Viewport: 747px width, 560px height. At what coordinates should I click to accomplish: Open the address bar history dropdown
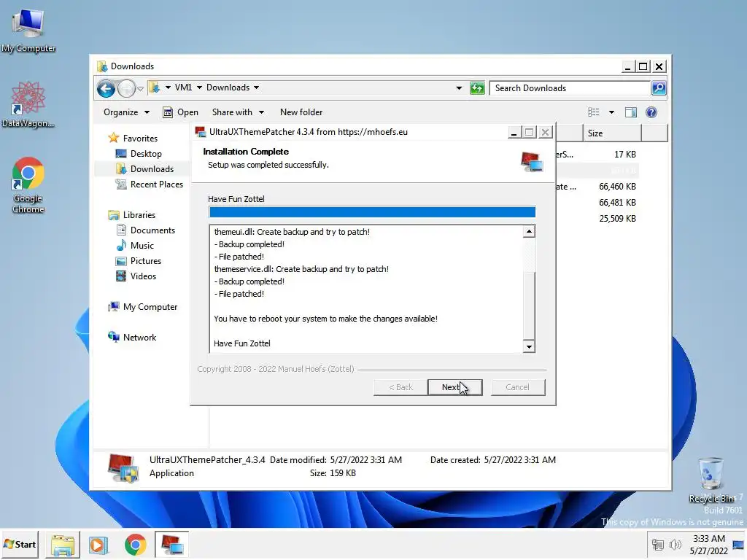click(x=459, y=88)
